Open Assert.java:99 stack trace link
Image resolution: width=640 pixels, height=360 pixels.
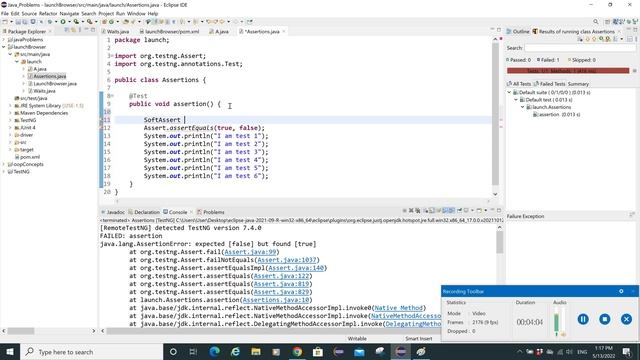[x=250, y=252]
